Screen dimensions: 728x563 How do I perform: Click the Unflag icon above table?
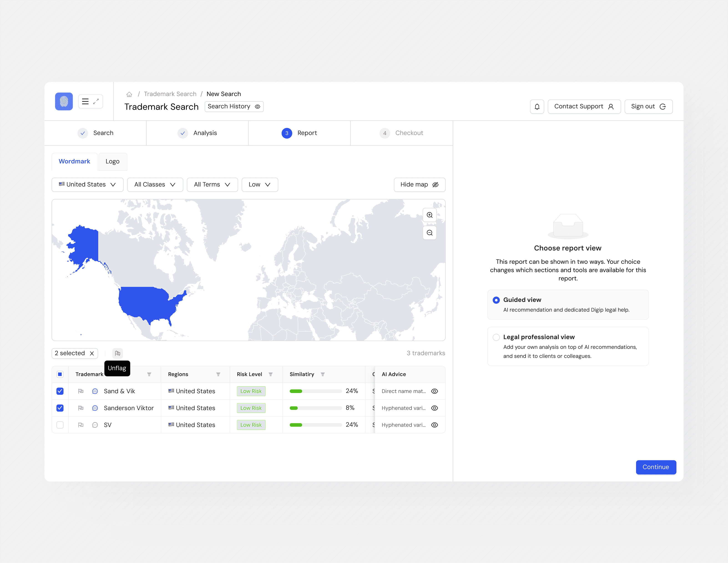click(117, 353)
